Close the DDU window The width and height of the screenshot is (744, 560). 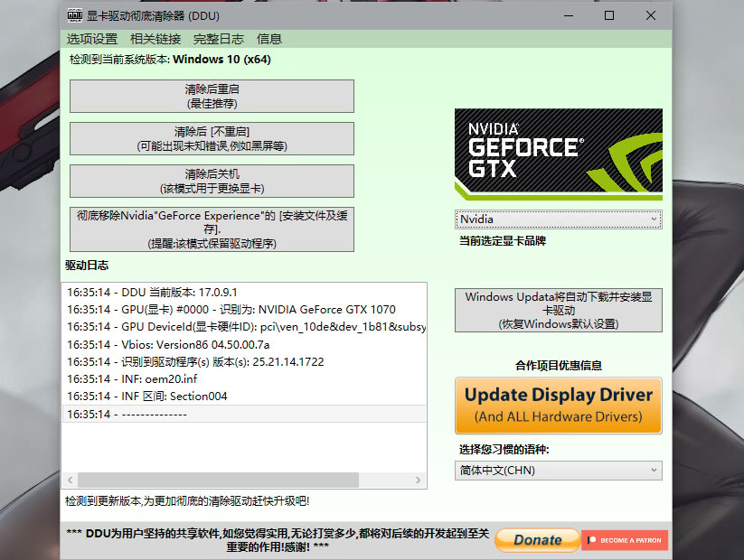[651, 15]
